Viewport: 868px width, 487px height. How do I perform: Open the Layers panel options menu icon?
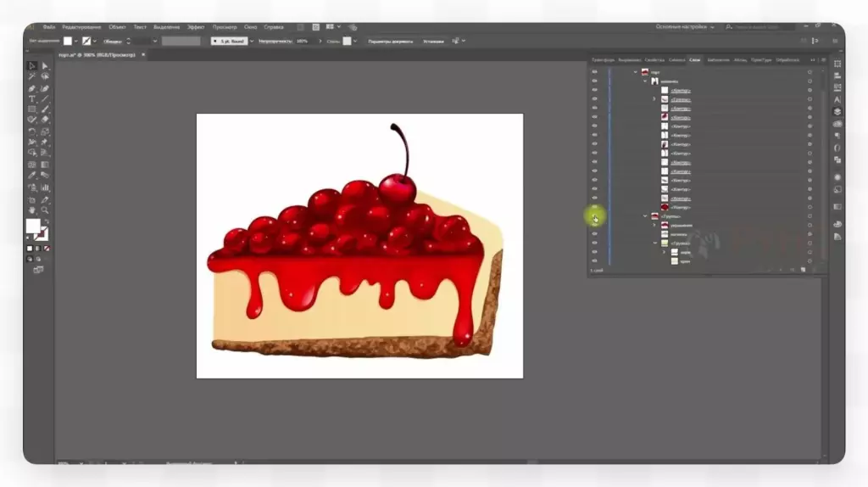click(x=823, y=60)
